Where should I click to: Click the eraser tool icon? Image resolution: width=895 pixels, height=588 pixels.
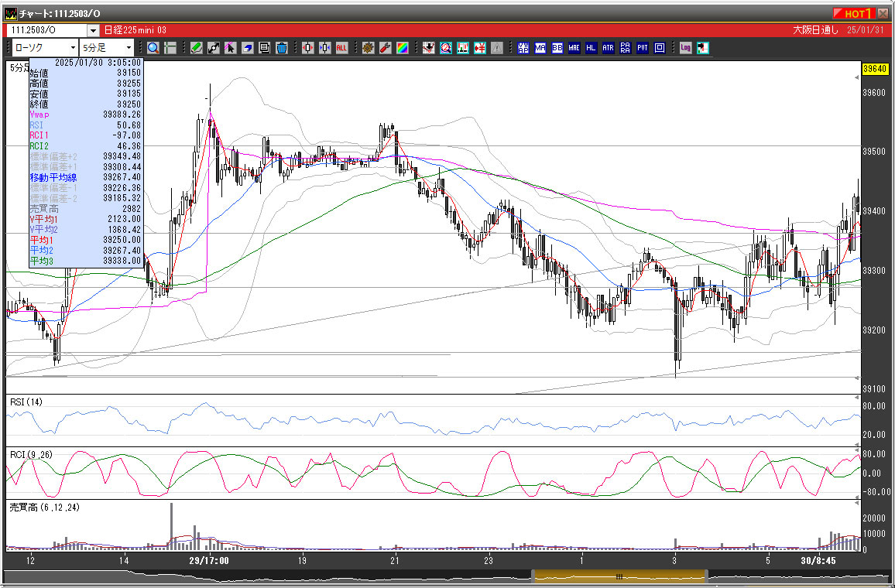click(248, 48)
